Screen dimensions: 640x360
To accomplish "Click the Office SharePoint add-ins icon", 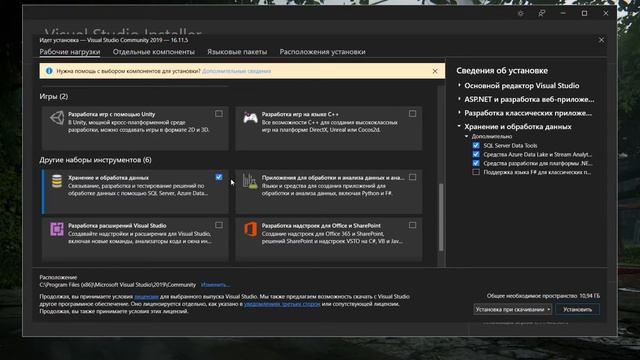I will (x=250, y=229).
